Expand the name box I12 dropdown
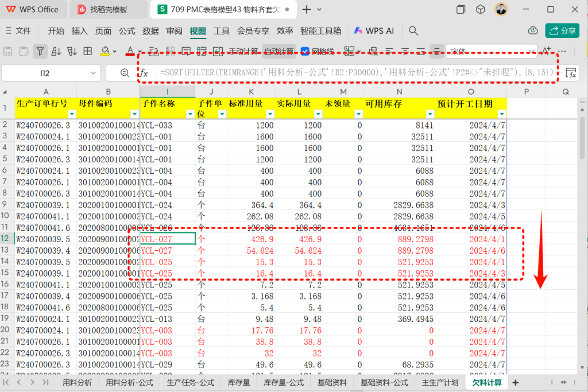The height and width of the screenshot is (392, 588). click(93, 73)
